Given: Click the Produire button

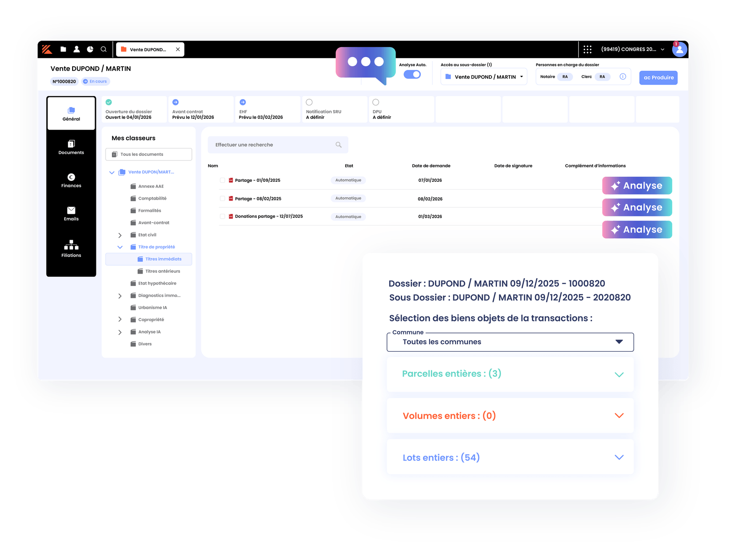Looking at the screenshot, I should pyautogui.click(x=658, y=78).
